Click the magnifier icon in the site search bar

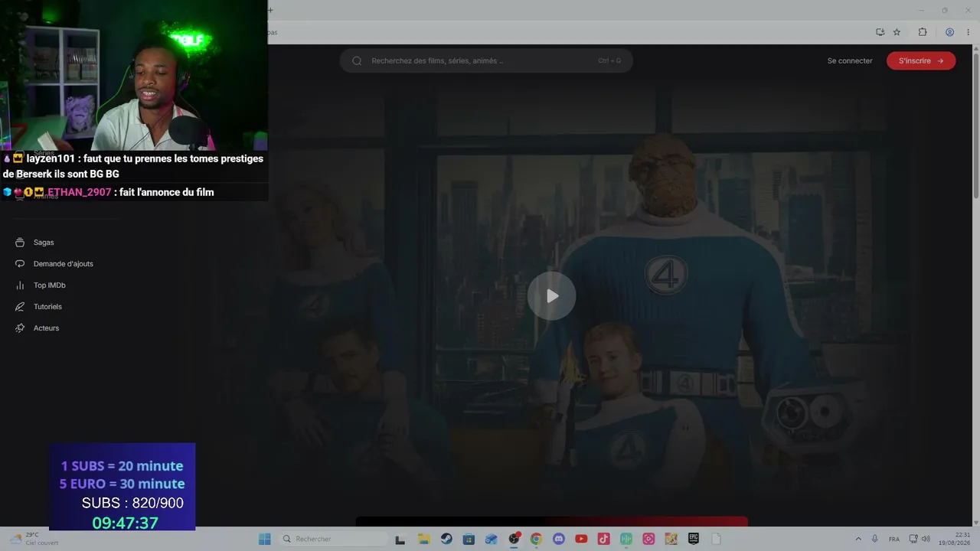click(357, 60)
